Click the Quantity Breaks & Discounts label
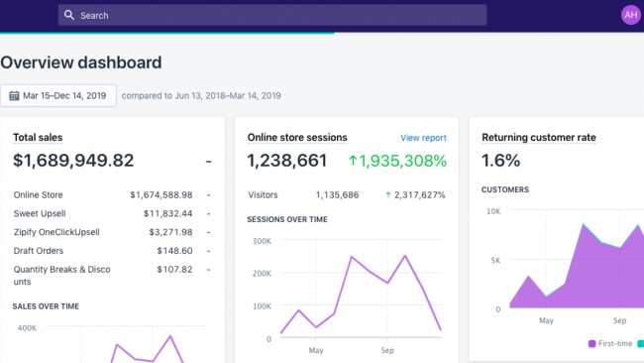Image resolution: width=644 pixels, height=363 pixels. point(62,276)
